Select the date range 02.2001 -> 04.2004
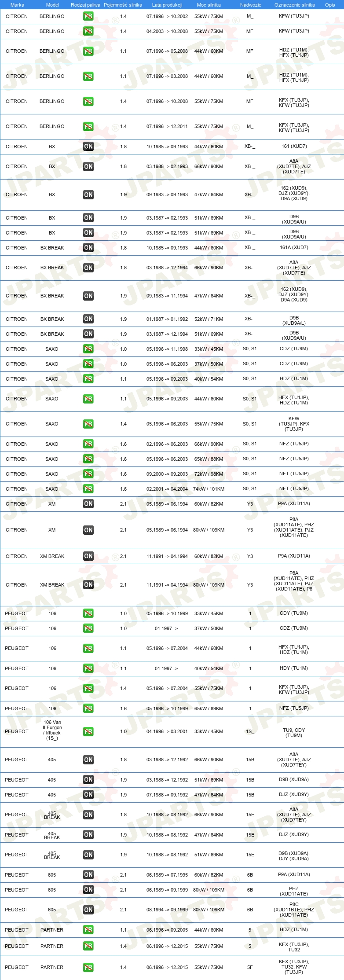 tap(167, 489)
